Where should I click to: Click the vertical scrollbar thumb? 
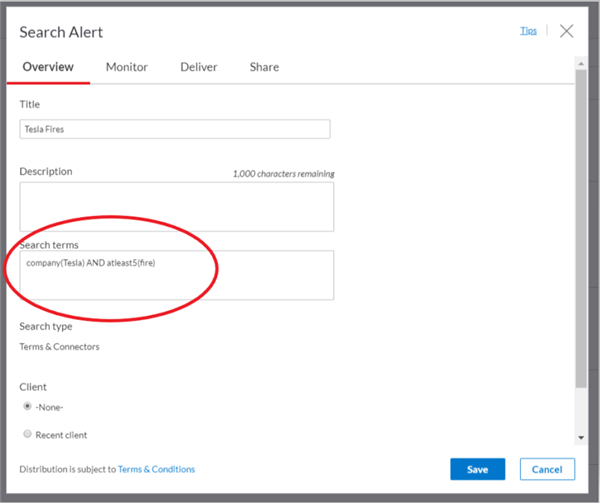pyautogui.click(x=581, y=228)
